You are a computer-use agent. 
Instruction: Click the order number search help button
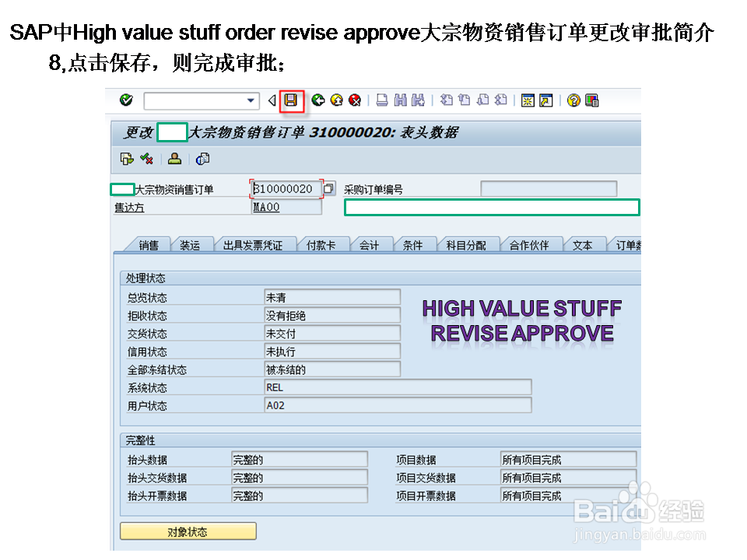pos(329,189)
